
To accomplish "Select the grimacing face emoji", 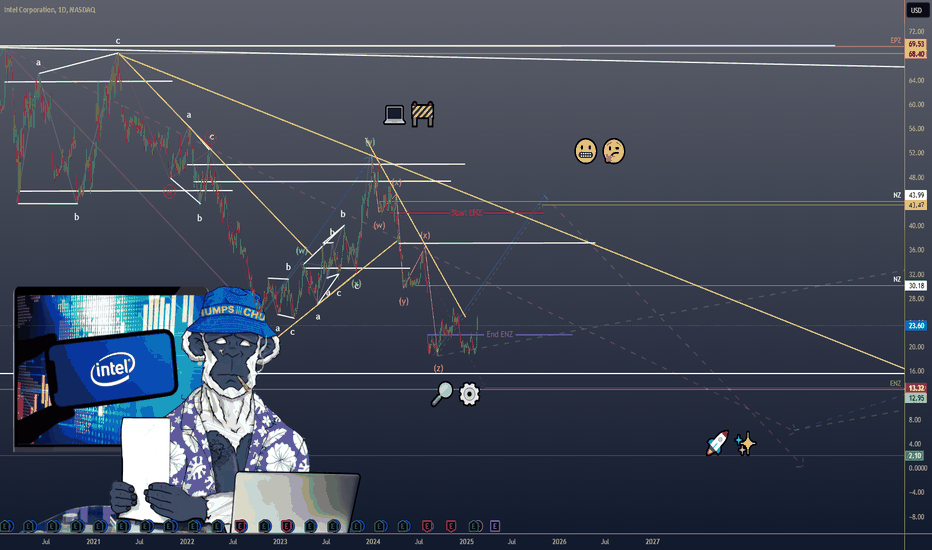I will tap(585, 151).
